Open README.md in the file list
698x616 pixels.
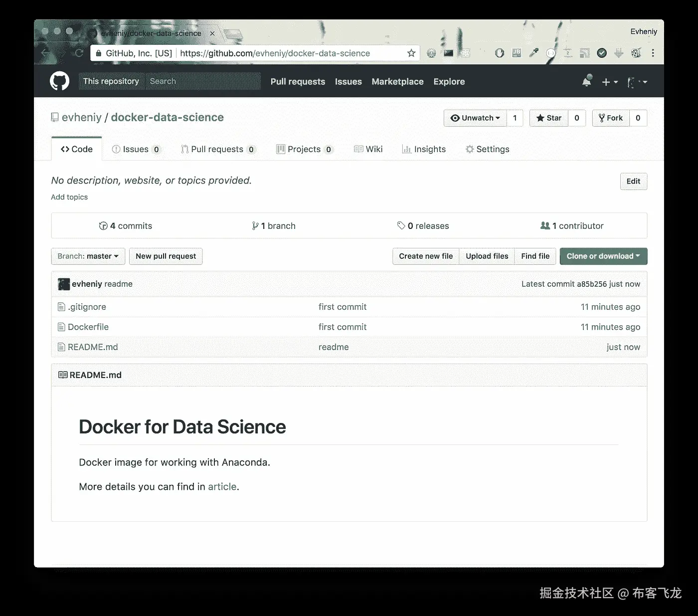click(93, 347)
